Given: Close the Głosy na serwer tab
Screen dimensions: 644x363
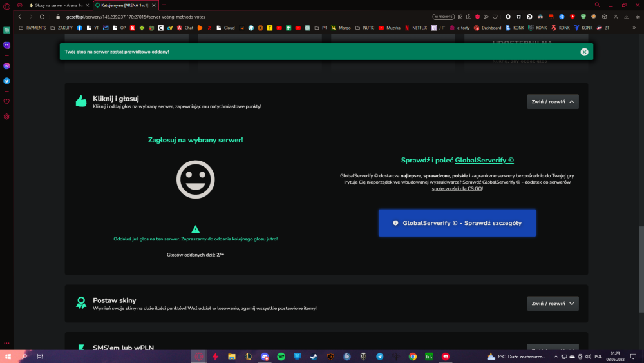Looking at the screenshot, I should pyautogui.click(x=87, y=5).
